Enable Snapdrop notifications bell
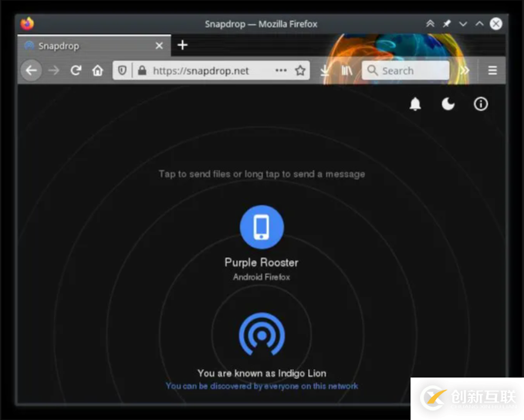Screen dimensions: 524x420 (415, 104)
